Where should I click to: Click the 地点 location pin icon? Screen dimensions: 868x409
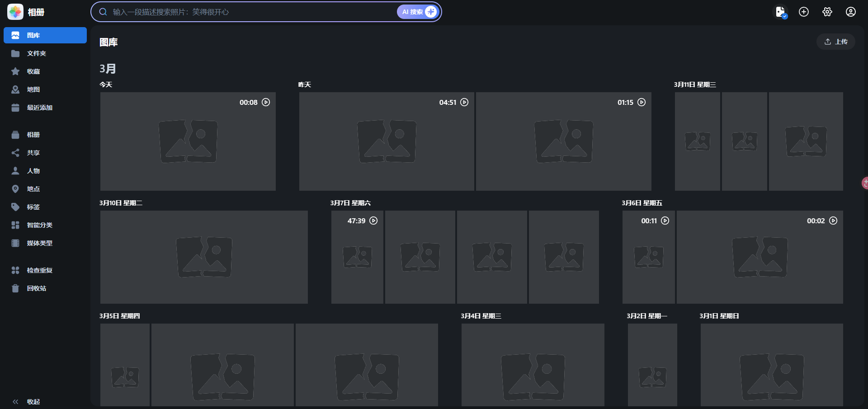point(15,189)
